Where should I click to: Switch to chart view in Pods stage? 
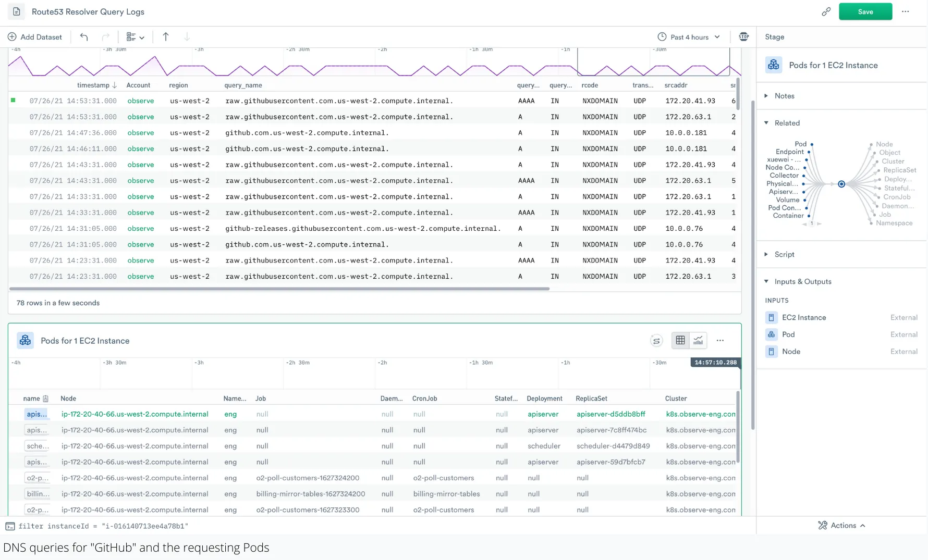click(698, 341)
